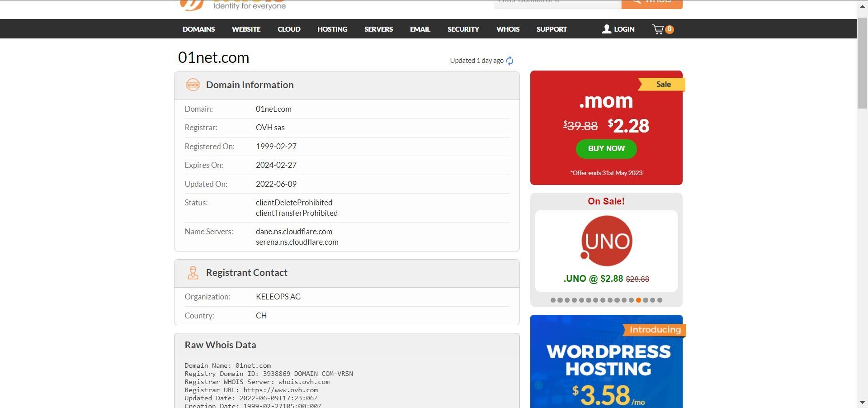Select the first carousel dot

tap(553, 300)
